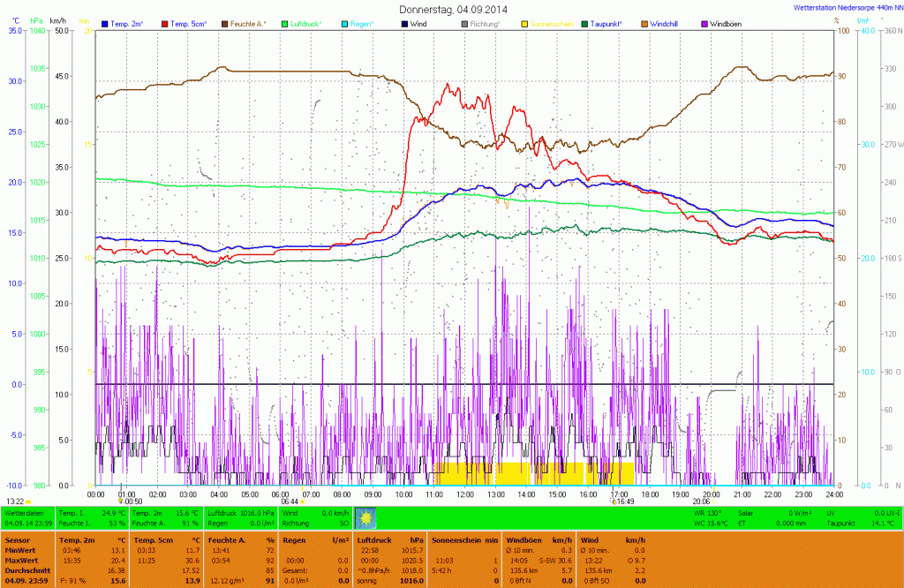Toggle the Regen series in the legend
This screenshot has height=588, width=904.
[358, 23]
